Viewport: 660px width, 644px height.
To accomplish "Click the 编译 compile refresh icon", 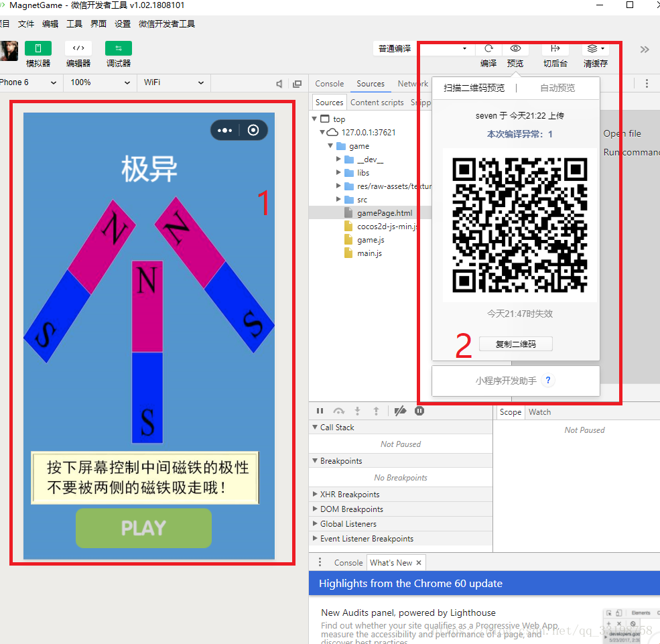I will tap(488, 48).
